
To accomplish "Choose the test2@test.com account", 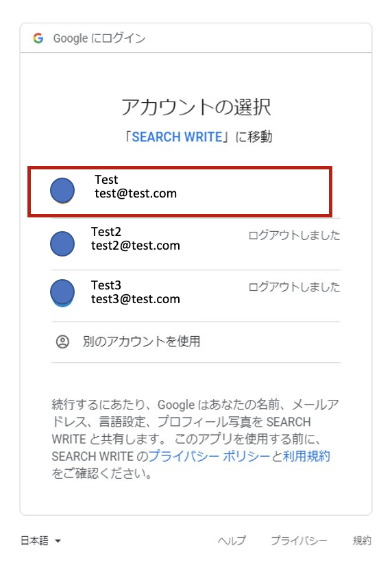I will click(x=196, y=244).
